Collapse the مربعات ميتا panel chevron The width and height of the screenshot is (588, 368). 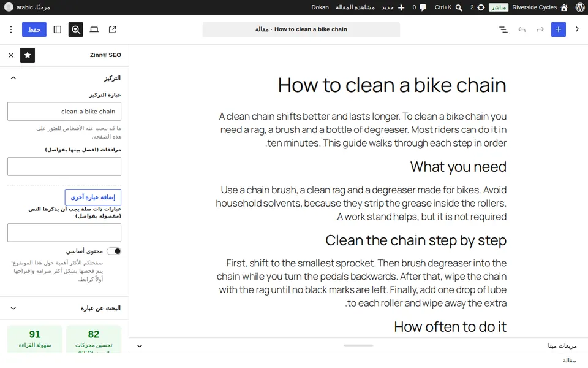140,346
